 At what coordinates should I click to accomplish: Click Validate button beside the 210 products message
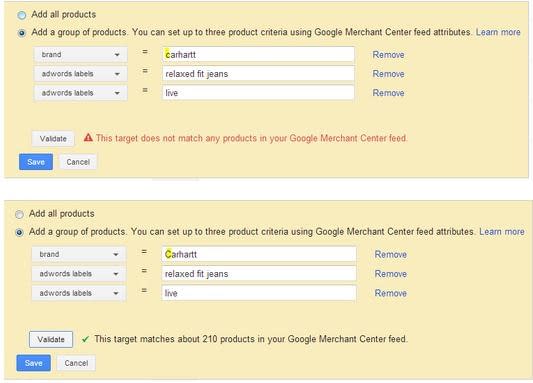(51, 339)
